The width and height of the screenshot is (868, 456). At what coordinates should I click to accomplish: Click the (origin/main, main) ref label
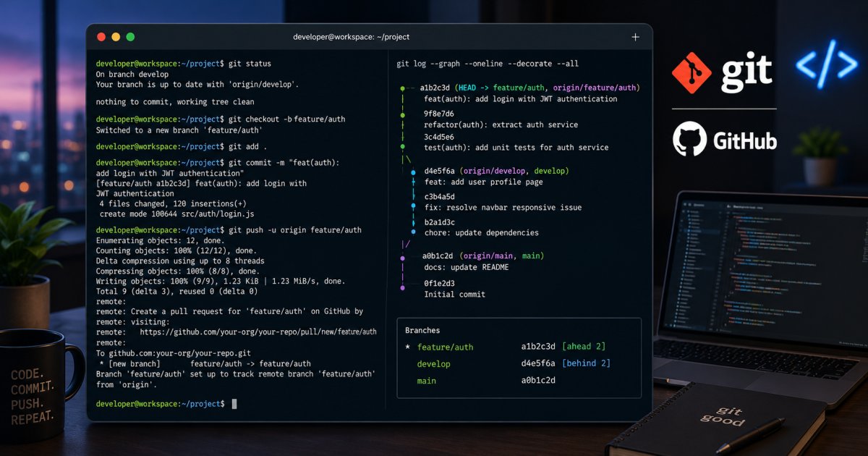coord(501,256)
